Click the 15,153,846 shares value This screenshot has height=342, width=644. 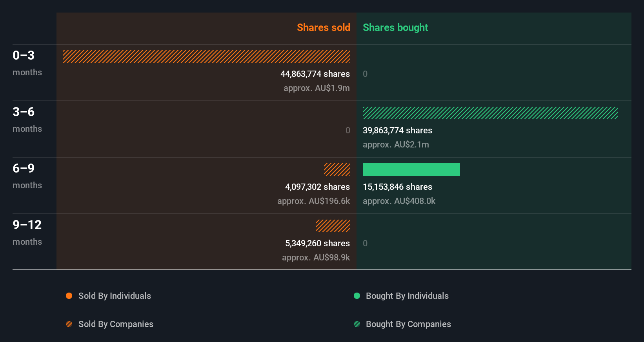(x=397, y=187)
